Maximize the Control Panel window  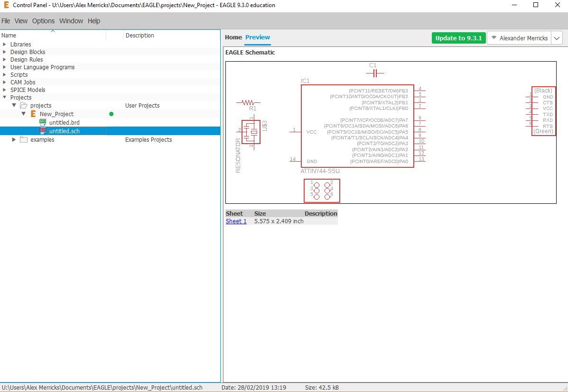(536, 5)
